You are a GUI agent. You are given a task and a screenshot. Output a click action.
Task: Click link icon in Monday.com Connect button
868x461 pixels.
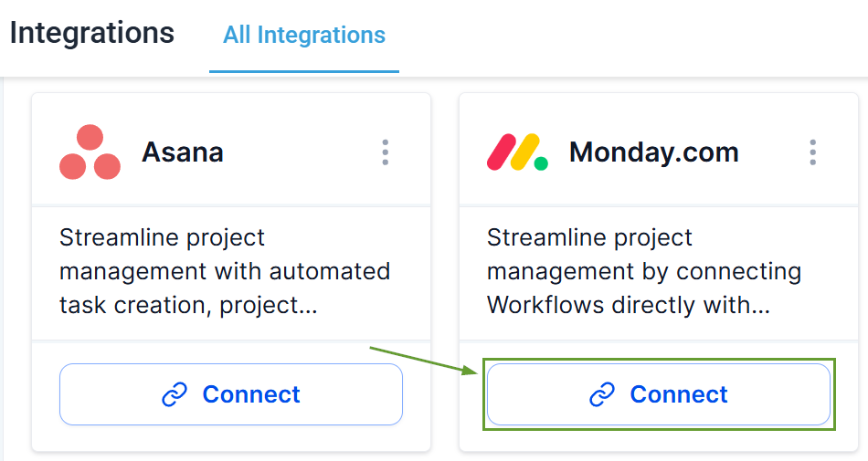click(601, 394)
